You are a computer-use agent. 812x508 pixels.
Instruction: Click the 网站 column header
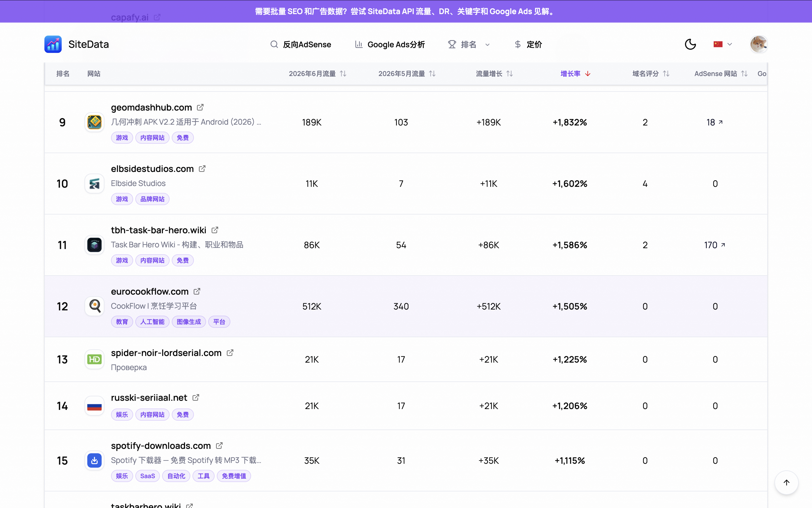[x=94, y=74]
